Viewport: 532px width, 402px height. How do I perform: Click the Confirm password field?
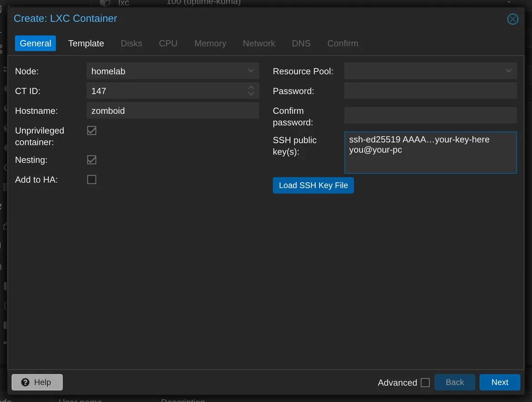[431, 115]
